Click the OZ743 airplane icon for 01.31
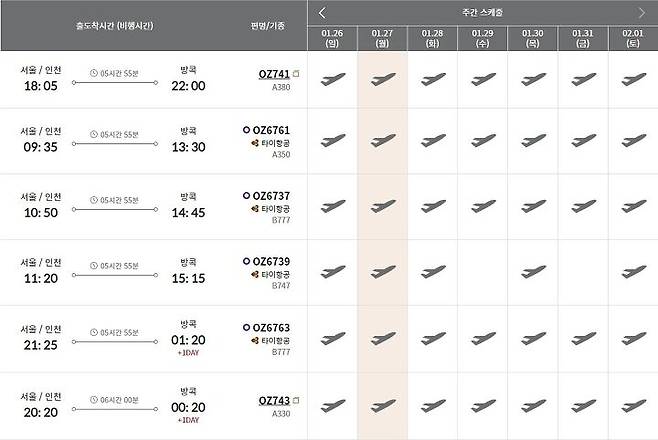Image resolution: width=658 pixels, height=440 pixels. tap(583, 404)
